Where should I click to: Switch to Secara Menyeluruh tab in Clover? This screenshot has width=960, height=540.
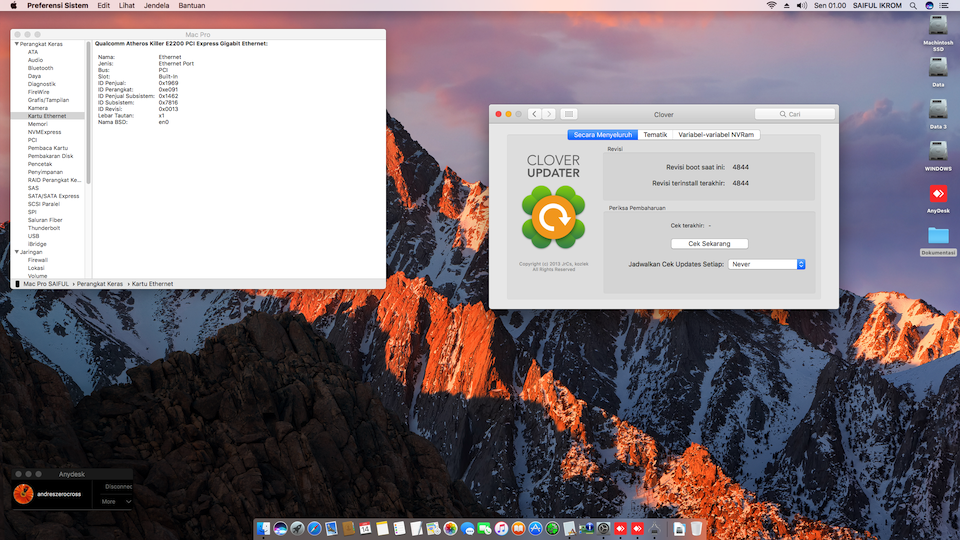[602, 135]
